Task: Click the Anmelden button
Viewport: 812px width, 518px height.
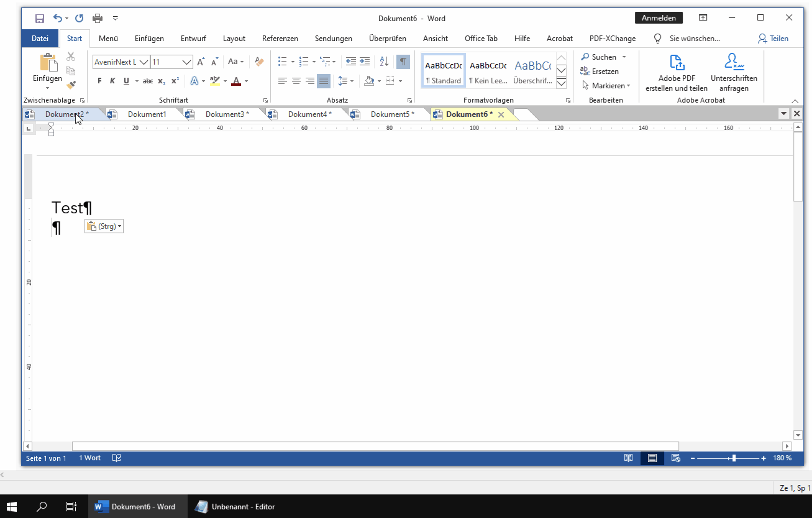Action: click(659, 18)
